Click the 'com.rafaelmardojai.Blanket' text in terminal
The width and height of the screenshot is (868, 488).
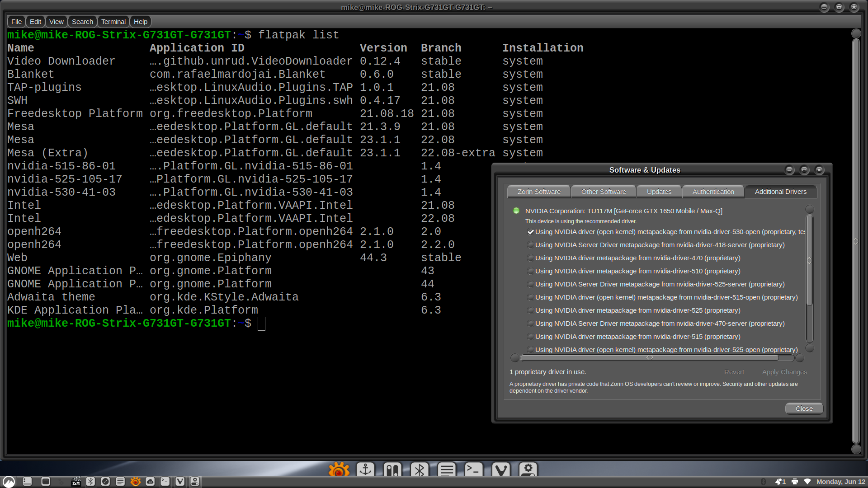237,74
